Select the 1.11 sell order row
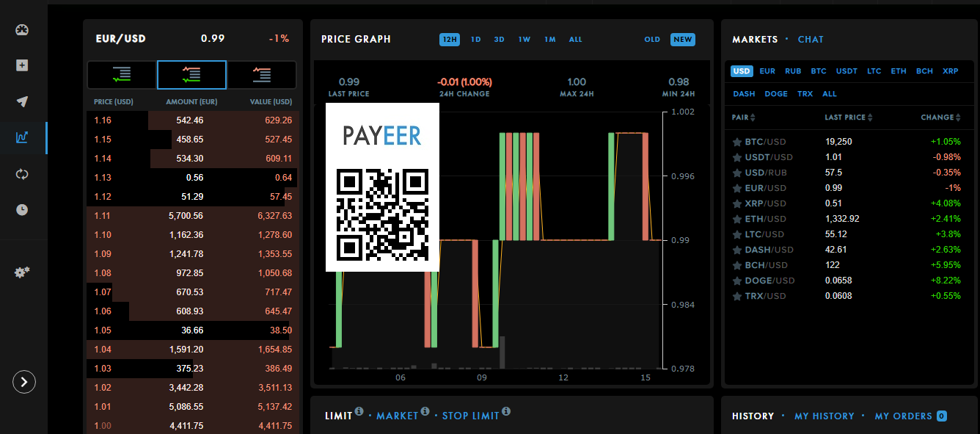Viewport: 980px width, 434px height. click(192, 216)
